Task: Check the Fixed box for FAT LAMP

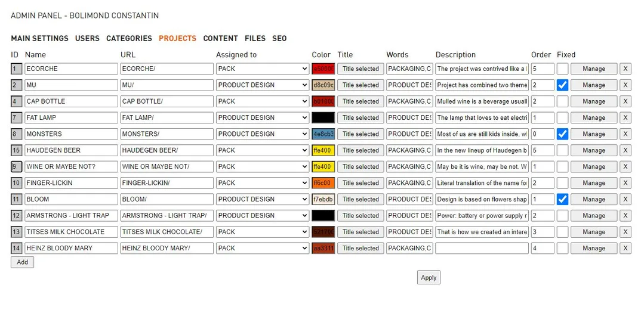Action: click(x=563, y=117)
